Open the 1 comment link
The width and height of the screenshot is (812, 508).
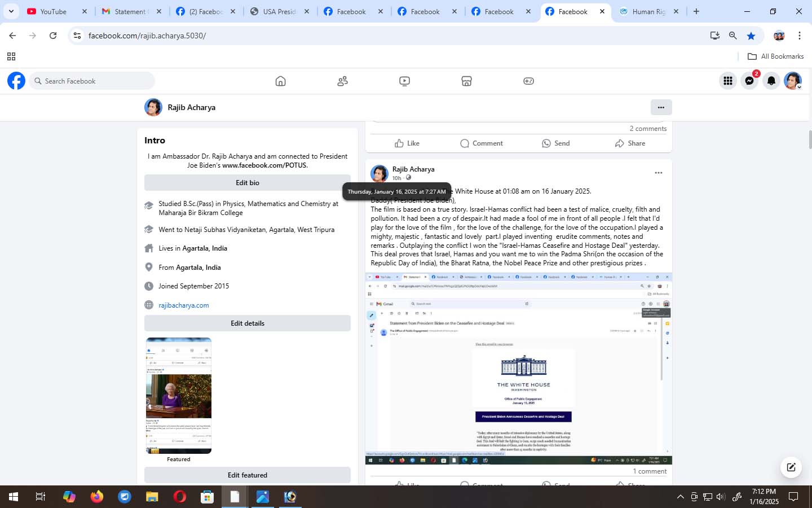pyautogui.click(x=650, y=471)
